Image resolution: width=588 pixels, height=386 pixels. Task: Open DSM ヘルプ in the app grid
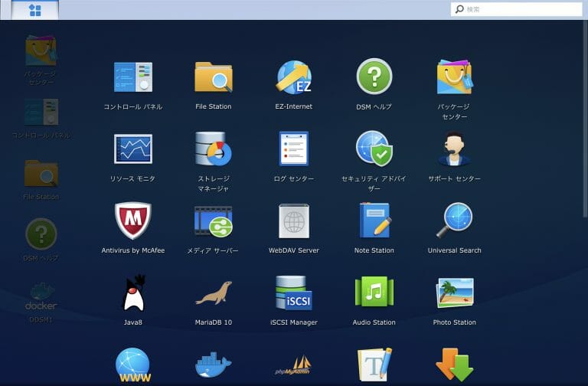tap(374, 85)
